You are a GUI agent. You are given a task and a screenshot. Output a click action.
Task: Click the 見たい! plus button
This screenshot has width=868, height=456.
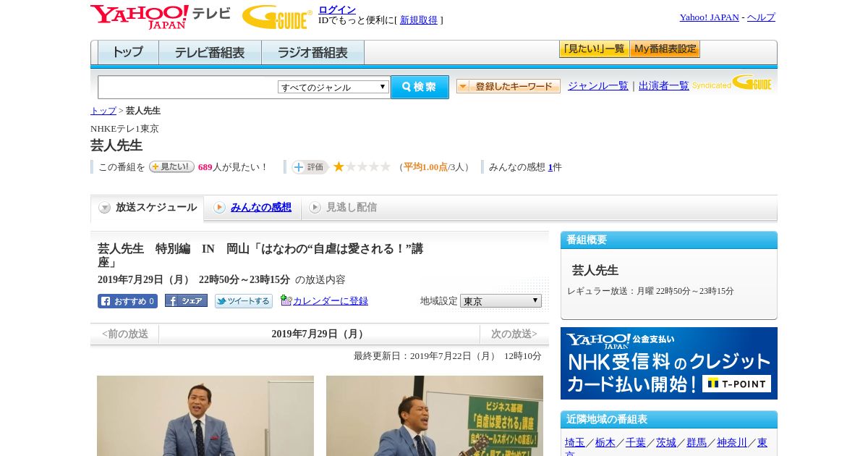click(171, 166)
